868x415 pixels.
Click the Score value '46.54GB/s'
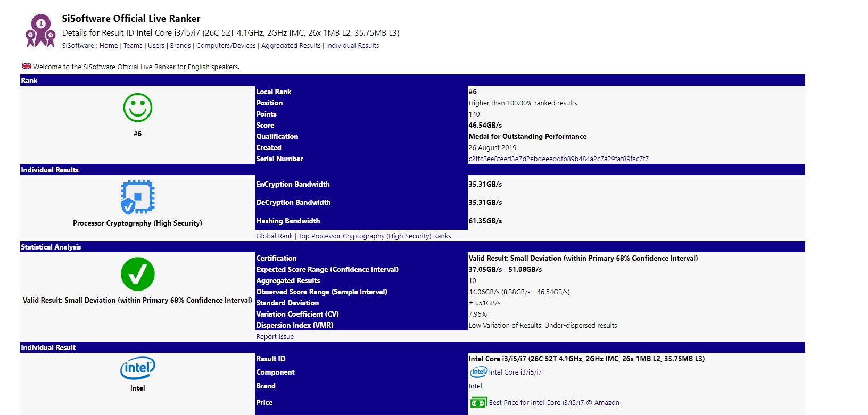485,125
